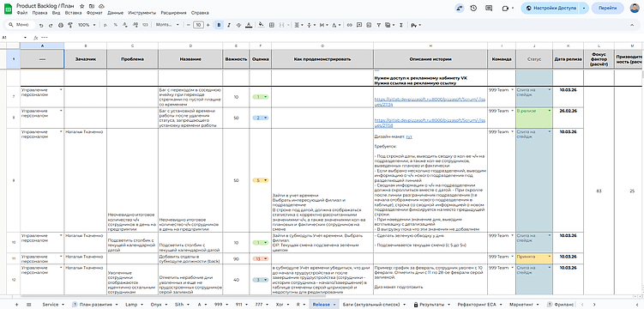
Task: Open horizontal align options
Action: tap(298, 25)
